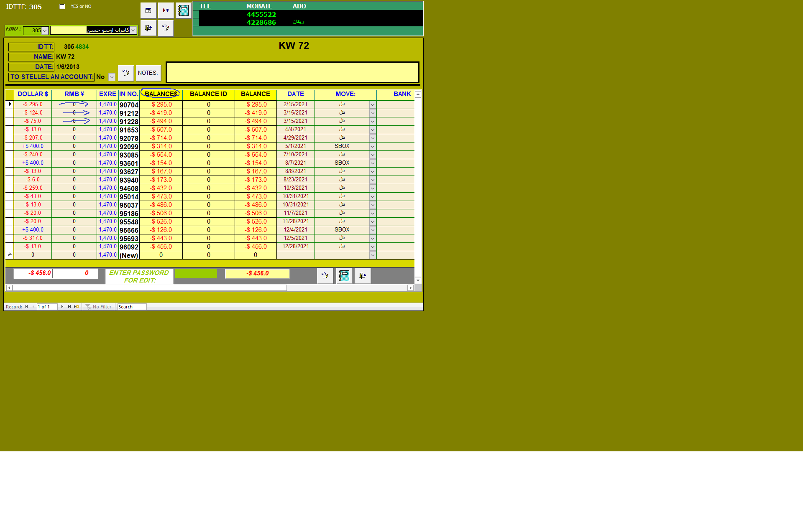Click invoice number 92078 cell

point(129,138)
